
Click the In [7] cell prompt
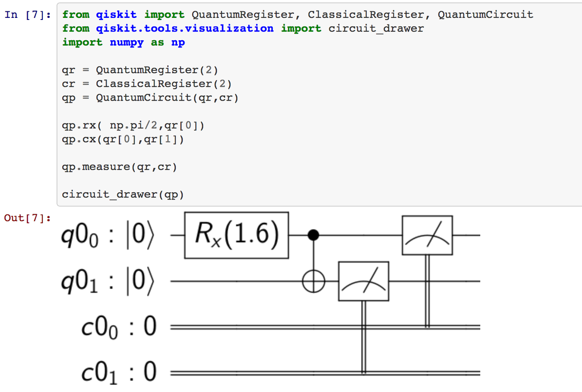pyautogui.click(x=28, y=15)
